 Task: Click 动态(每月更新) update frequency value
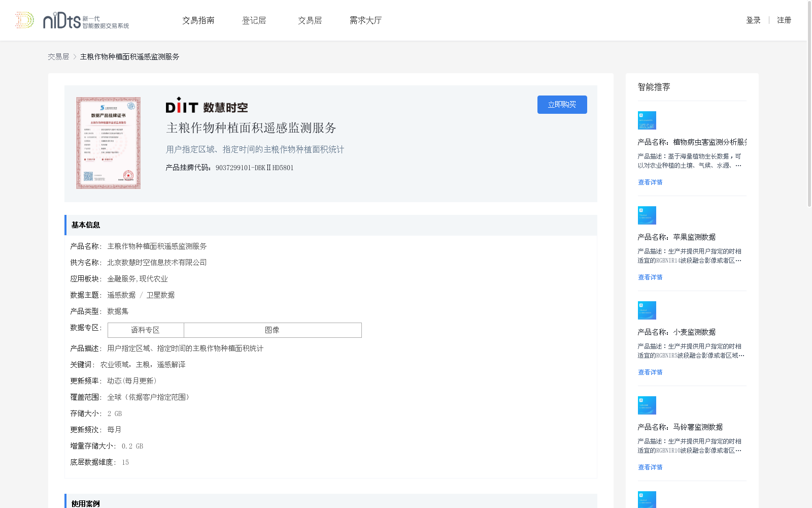tap(132, 381)
